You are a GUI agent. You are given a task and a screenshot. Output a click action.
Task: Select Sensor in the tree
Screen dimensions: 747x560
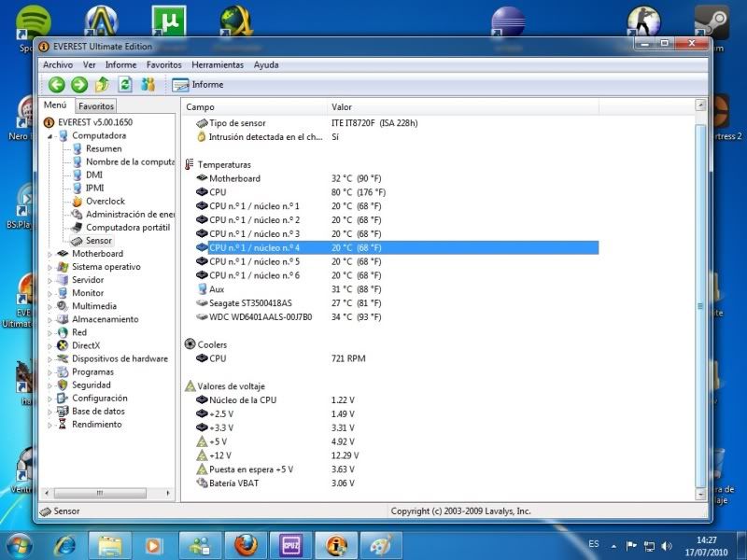(99, 241)
